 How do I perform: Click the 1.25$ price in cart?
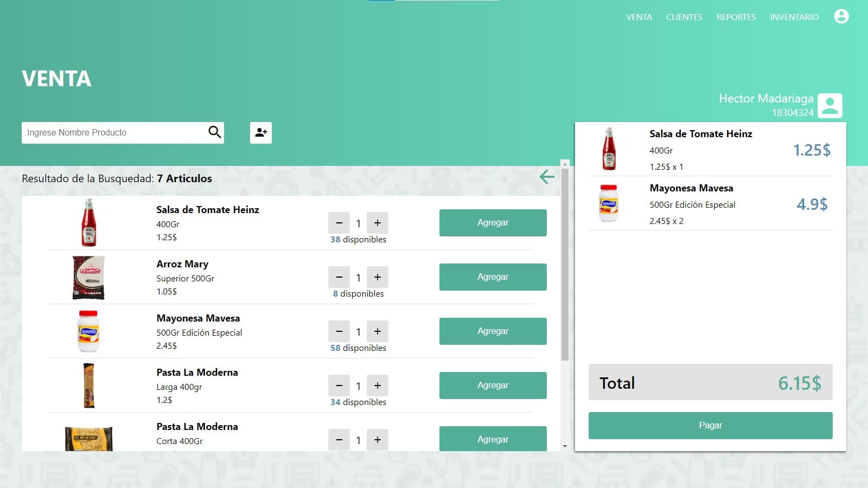point(812,150)
